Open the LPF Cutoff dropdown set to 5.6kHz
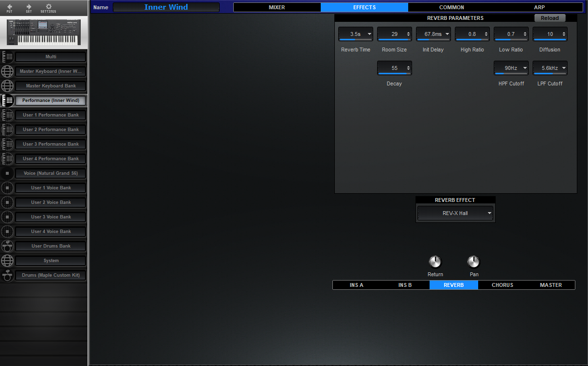The width and height of the screenshot is (588, 366). click(550, 68)
